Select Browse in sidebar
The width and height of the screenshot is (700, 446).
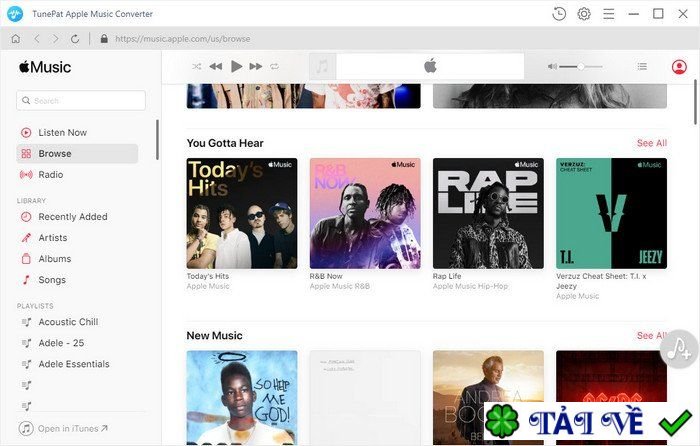pos(77,154)
